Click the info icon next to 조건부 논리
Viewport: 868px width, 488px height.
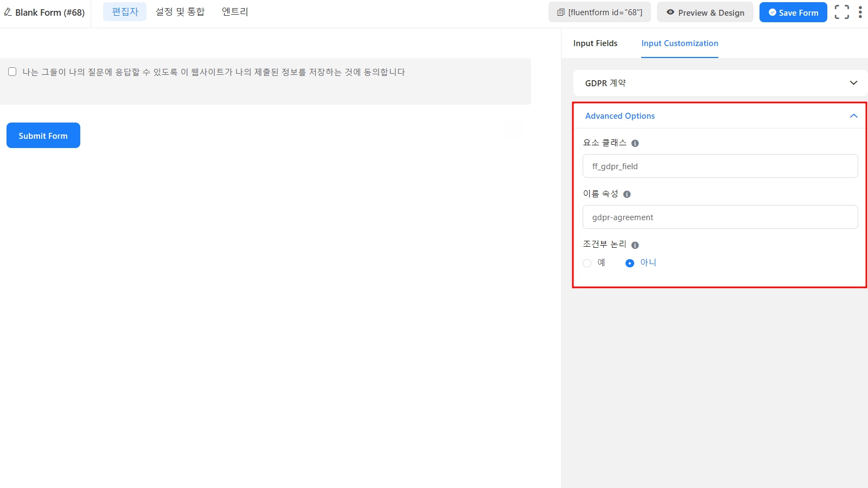point(635,245)
